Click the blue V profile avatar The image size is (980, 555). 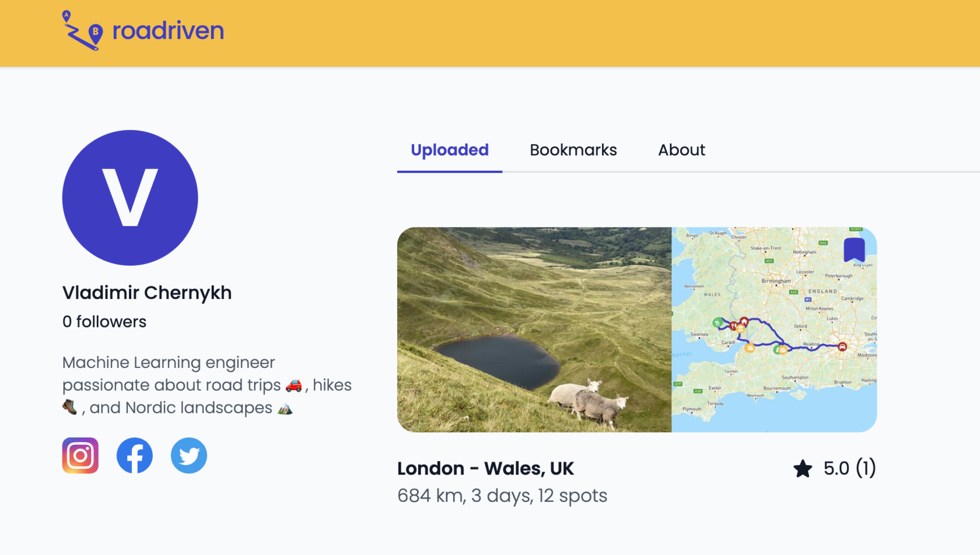pos(130,198)
